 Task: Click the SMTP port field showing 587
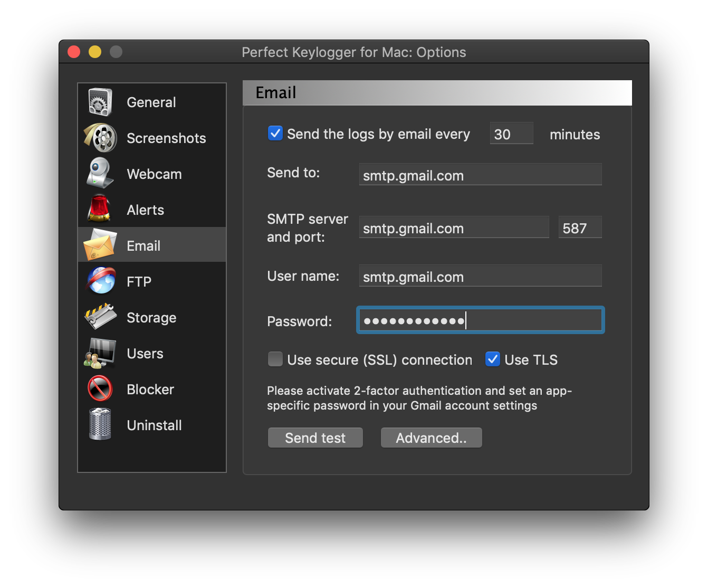coord(579,227)
